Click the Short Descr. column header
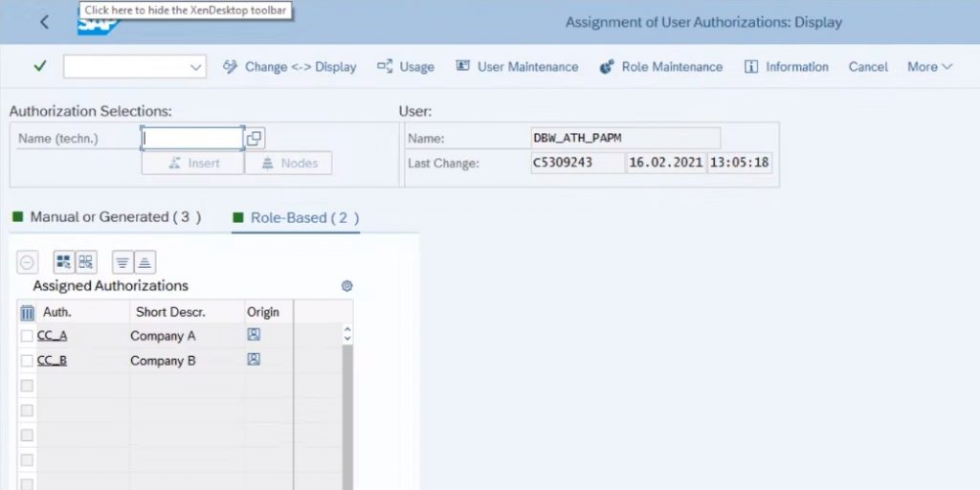 pos(187,312)
